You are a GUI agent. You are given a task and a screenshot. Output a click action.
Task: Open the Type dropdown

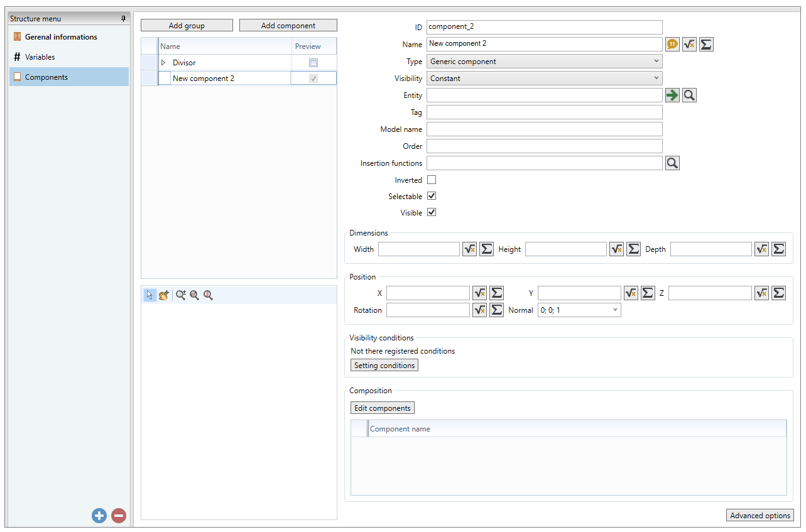tap(545, 62)
